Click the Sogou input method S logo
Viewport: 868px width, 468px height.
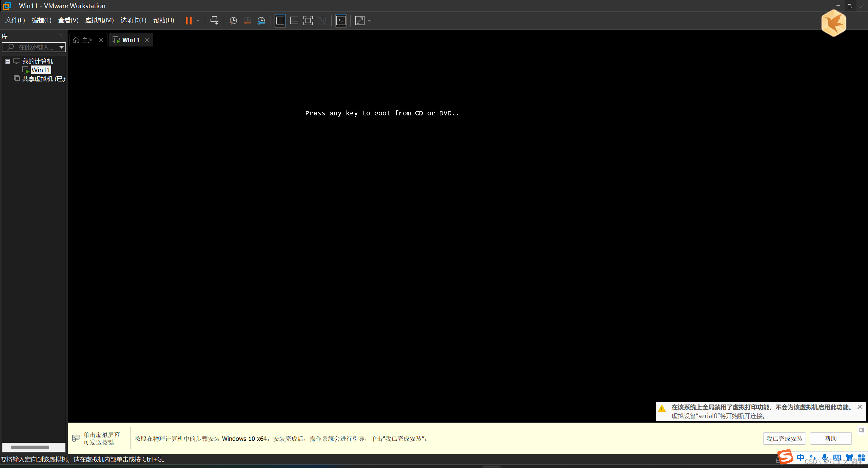pos(785,457)
